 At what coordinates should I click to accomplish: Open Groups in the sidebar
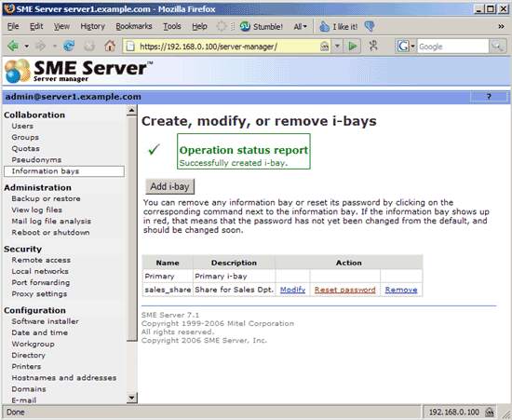(25, 137)
